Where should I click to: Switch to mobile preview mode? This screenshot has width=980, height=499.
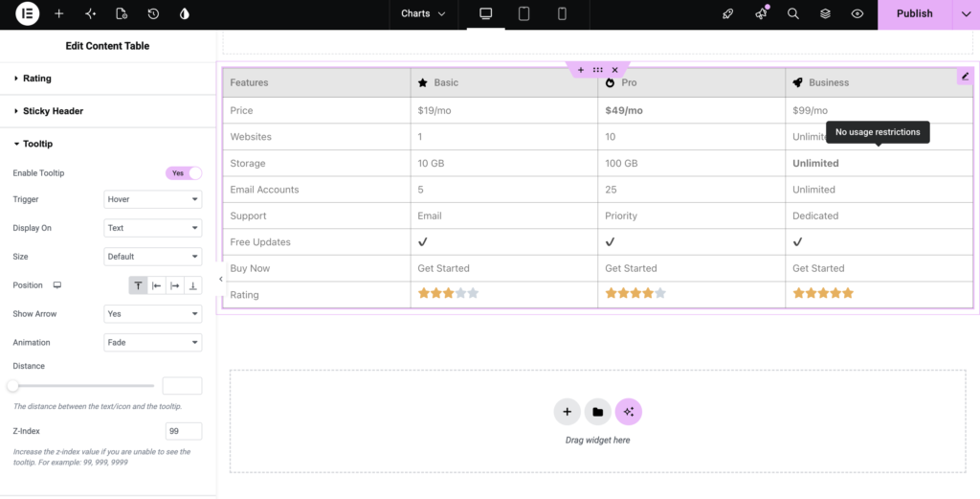pos(562,13)
